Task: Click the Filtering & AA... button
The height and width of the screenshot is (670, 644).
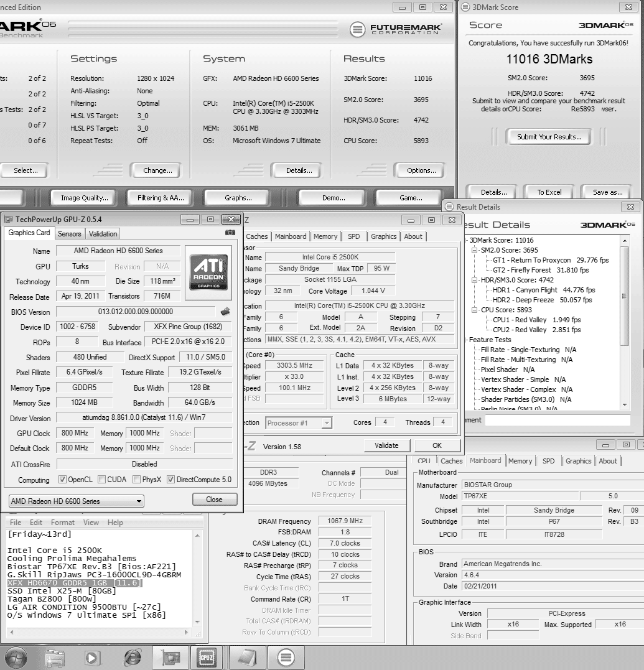Action: point(161,198)
